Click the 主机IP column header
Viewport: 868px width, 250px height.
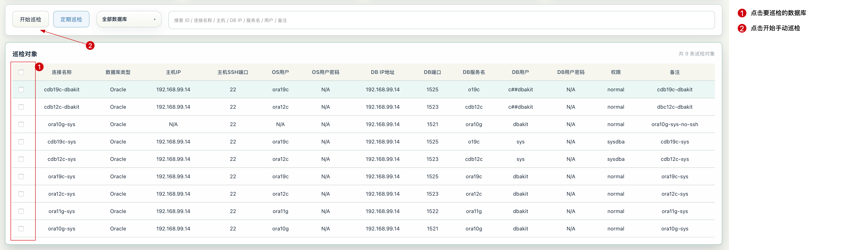(173, 72)
